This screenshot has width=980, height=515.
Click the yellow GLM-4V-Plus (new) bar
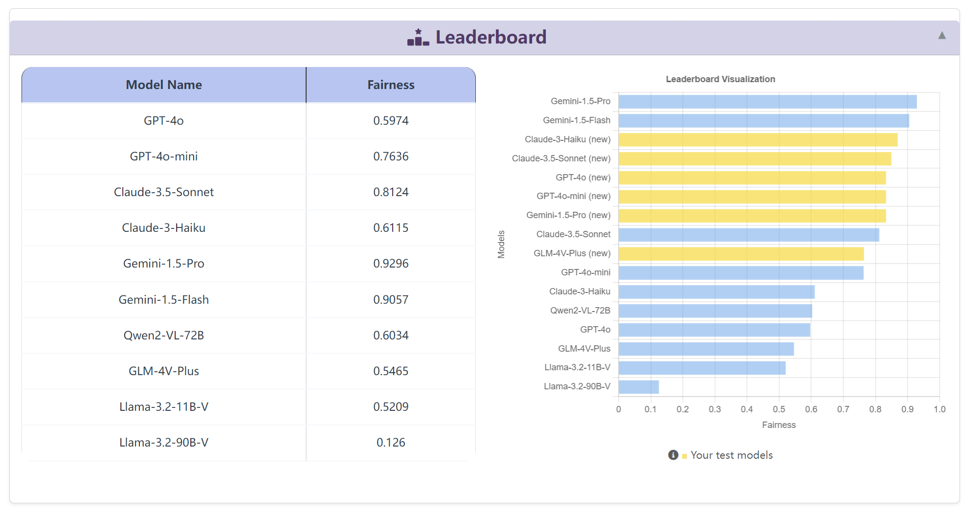click(x=741, y=254)
